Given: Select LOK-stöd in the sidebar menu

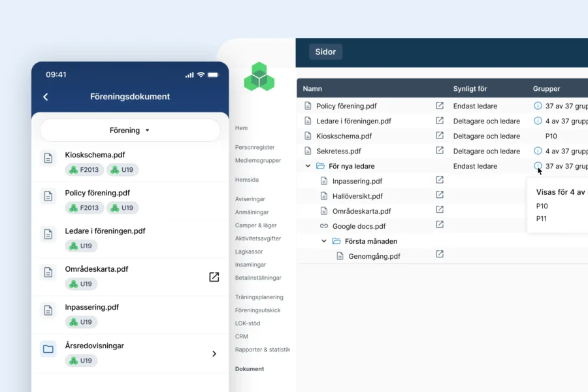Looking at the screenshot, I should tap(248, 323).
